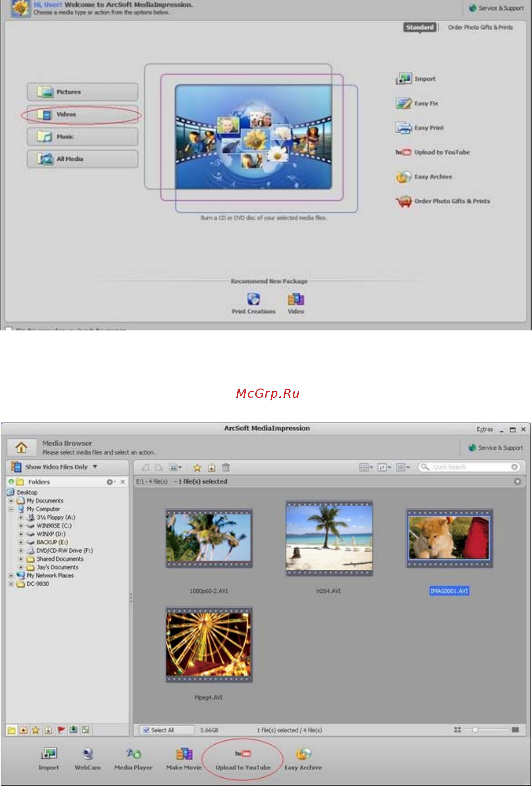Click in the Quick Search box
The width and height of the screenshot is (532, 786).
pos(470,467)
